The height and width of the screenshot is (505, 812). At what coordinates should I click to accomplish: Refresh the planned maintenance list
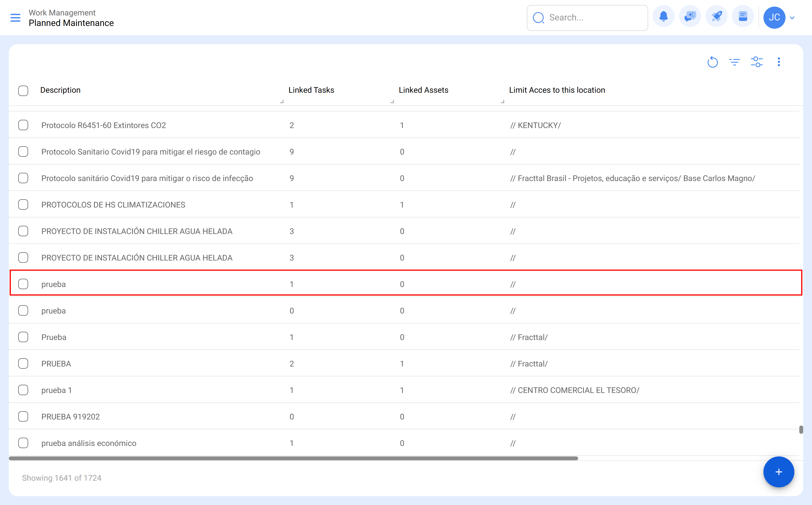[x=713, y=62]
